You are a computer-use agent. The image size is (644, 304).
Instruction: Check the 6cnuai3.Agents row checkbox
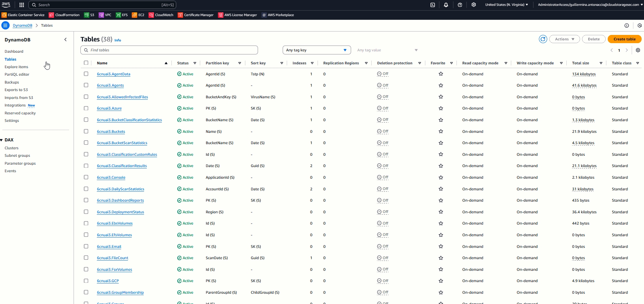pyautogui.click(x=86, y=85)
